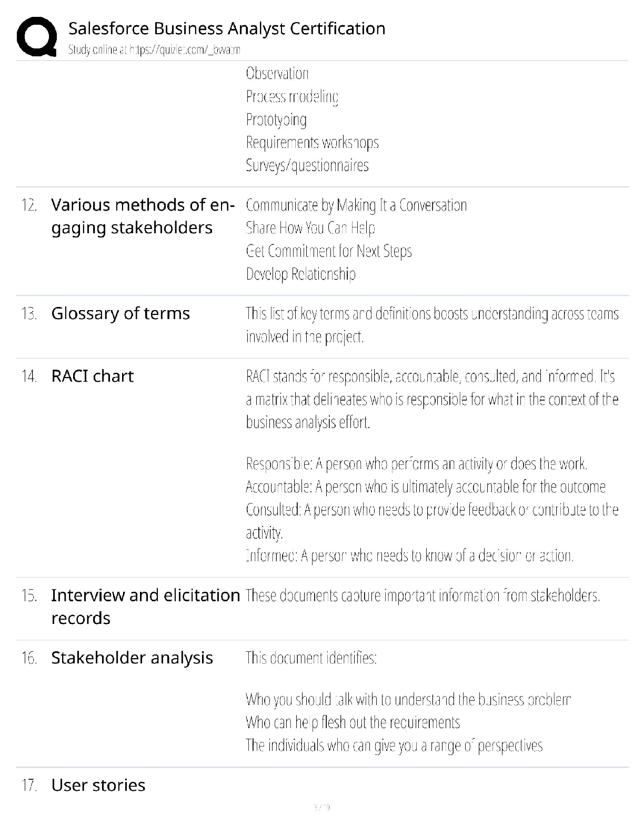Click the Salesforce Business Analyst Certification title
Image resolution: width=644 pixels, height=834 pixels.
[227, 28]
